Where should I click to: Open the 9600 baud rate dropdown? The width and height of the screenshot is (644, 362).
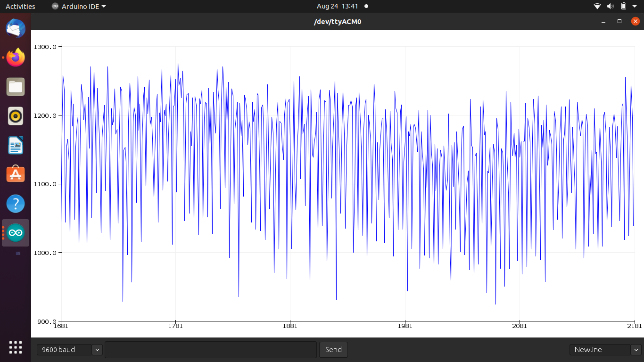pos(69,350)
